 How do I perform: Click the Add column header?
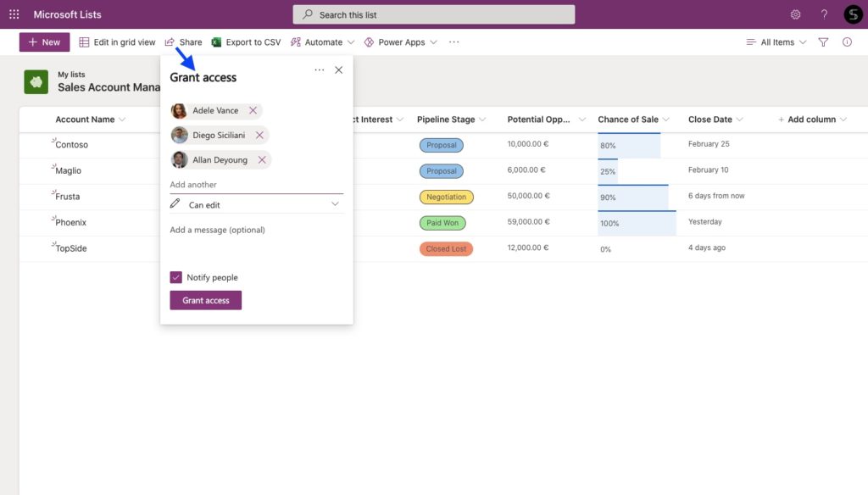point(812,120)
